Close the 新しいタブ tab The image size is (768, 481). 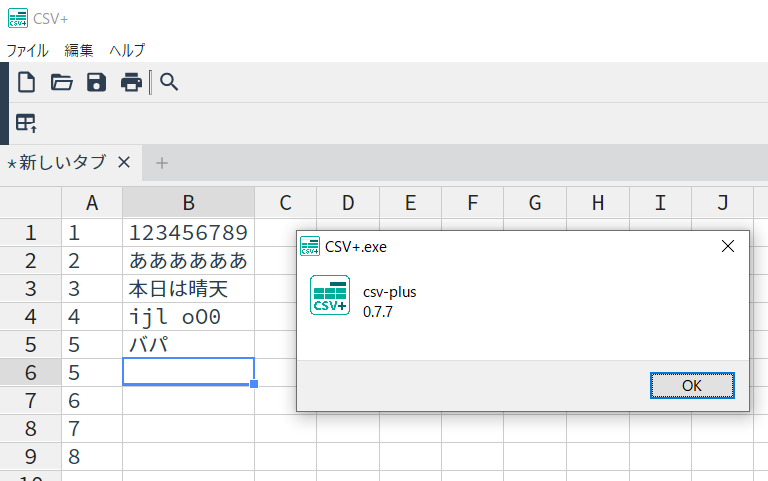pyautogui.click(x=124, y=162)
